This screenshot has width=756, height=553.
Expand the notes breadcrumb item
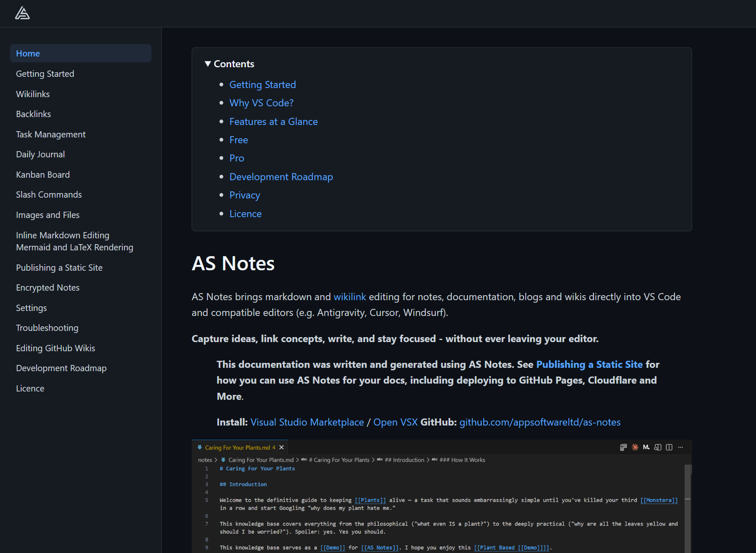tap(205, 460)
